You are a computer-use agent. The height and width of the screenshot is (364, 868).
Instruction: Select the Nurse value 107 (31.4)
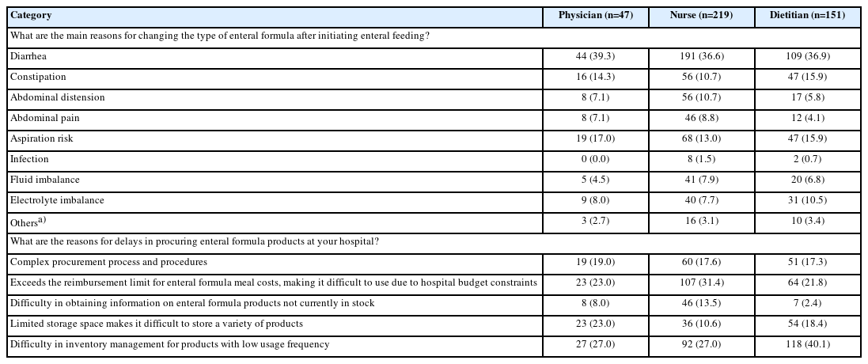click(x=699, y=283)
